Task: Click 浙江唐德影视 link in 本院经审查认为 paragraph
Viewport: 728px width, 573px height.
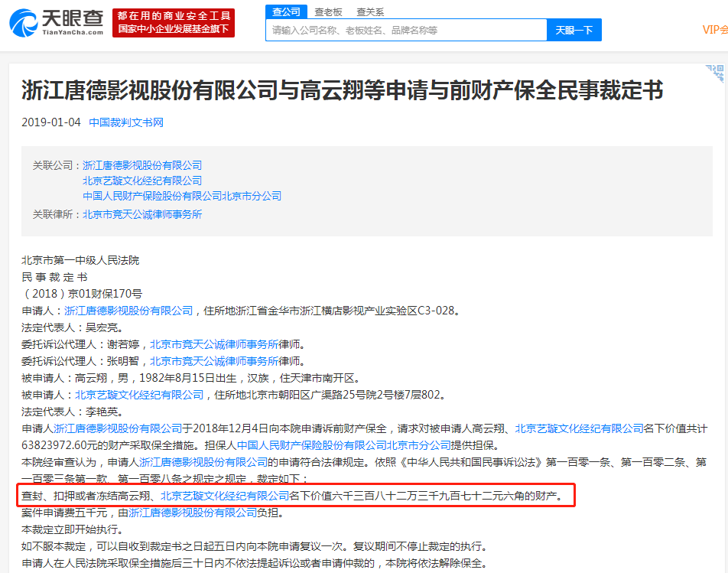Action: pos(203,462)
